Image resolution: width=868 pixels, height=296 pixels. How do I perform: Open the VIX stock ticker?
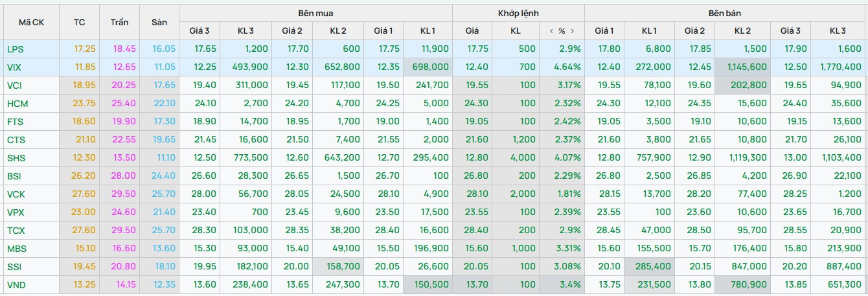click(x=14, y=67)
